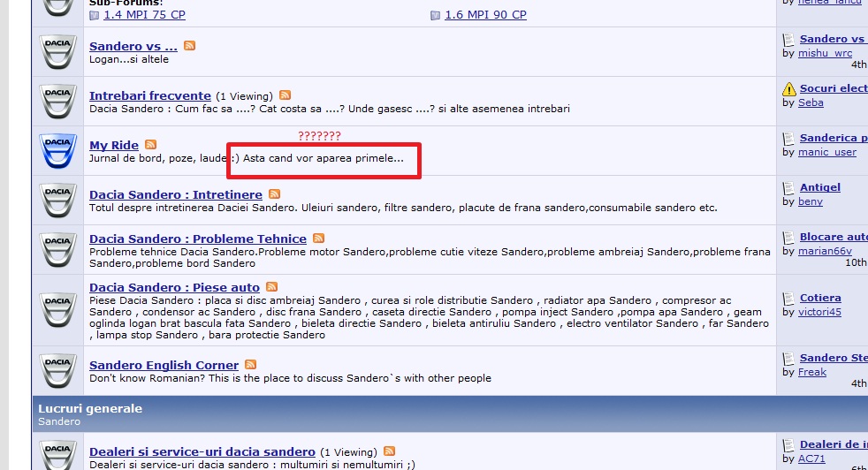This screenshot has height=470, width=868.
Task: Open the 1.4 MPI 75 CP sub-forum
Action: pyautogui.click(x=144, y=15)
